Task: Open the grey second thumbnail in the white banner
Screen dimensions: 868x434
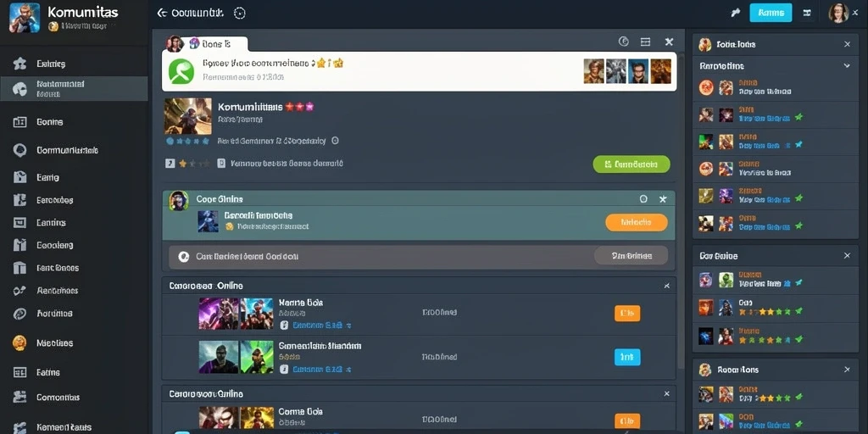Action: [616, 71]
